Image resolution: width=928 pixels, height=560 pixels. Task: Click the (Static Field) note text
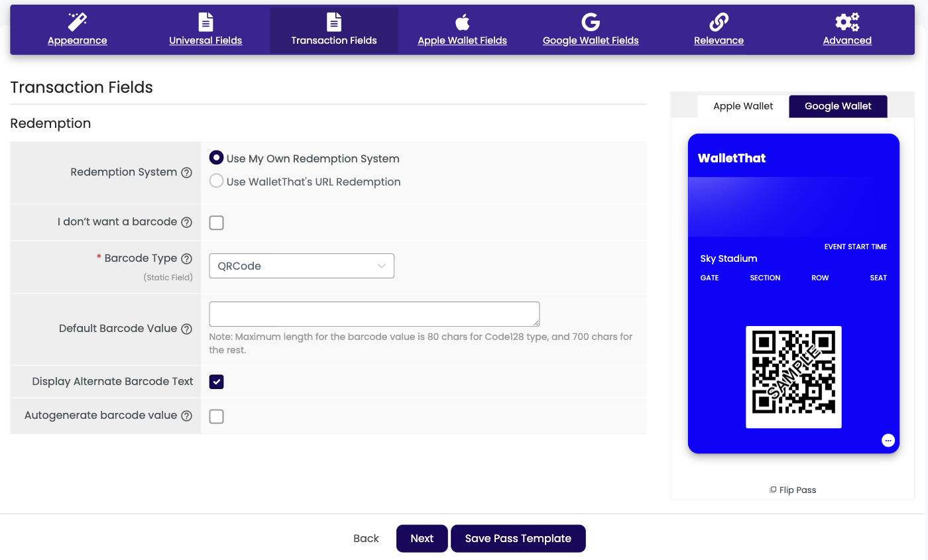coord(168,277)
